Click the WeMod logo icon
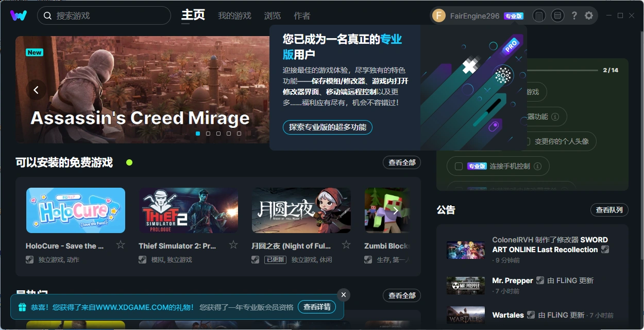Screen dimensions: 644x330 point(19,15)
